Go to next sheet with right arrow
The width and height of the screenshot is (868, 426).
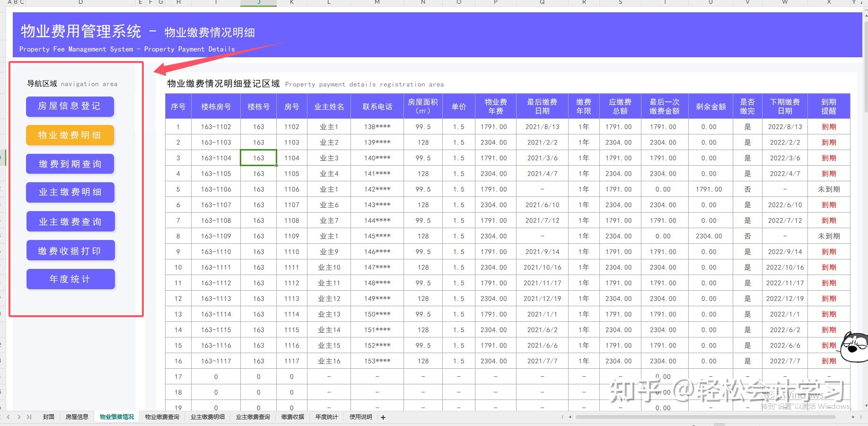point(19,417)
